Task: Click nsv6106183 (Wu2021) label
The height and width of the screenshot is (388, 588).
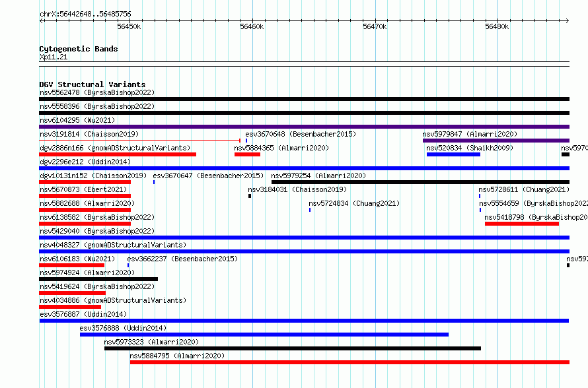Action: point(77,259)
